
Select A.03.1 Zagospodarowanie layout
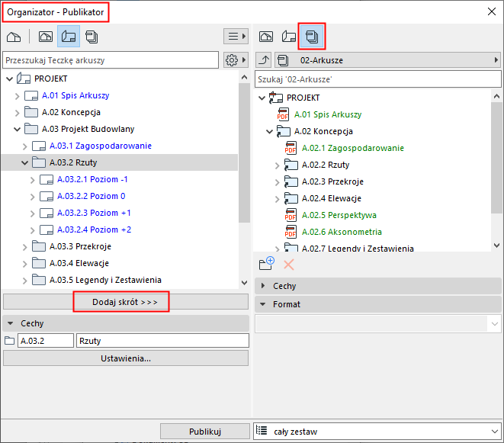tap(101, 146)
